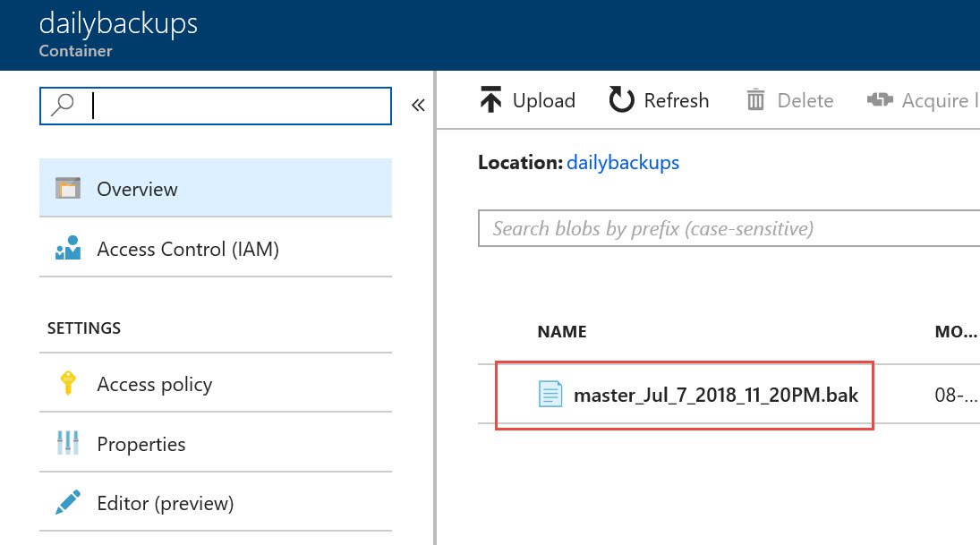
Task: Sort by the MO... modified column header
Action: [956, 331]
